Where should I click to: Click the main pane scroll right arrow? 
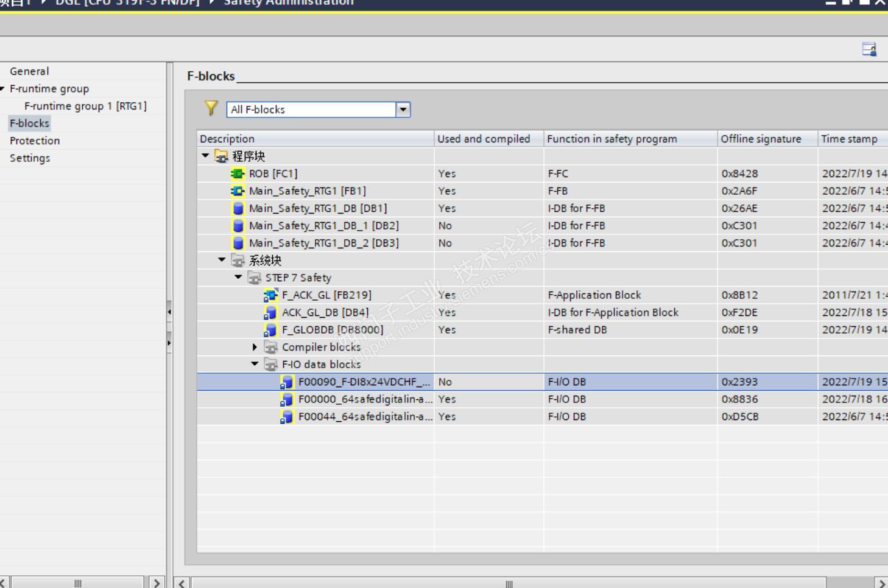(881, 583)
